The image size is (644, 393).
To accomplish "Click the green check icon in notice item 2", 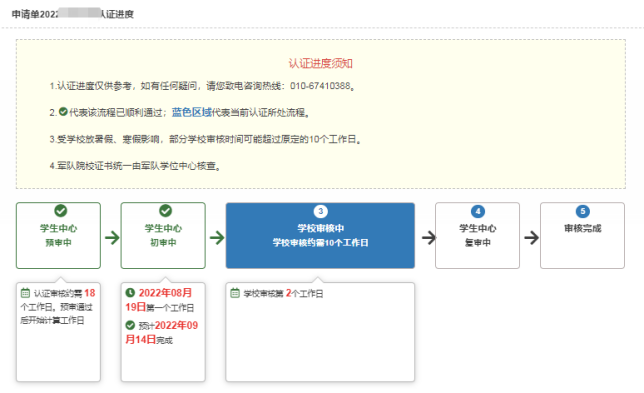I will 63,111.
